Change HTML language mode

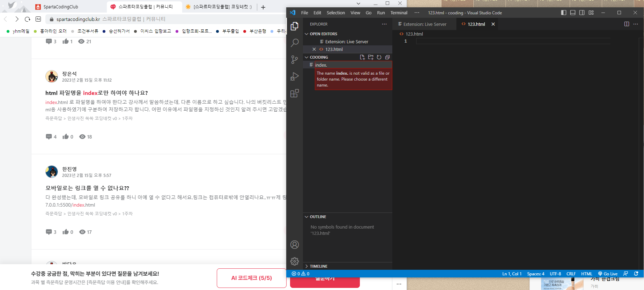[586, 274]
